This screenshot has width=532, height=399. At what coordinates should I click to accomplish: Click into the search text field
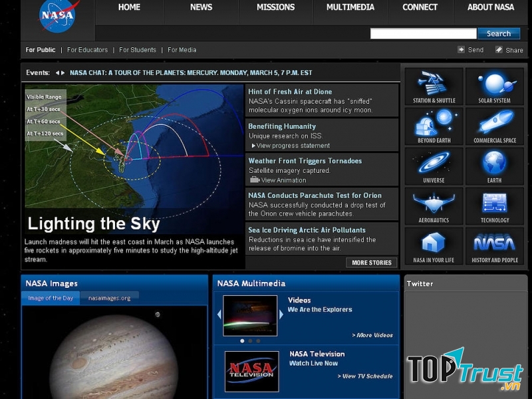pyautogui.click(x=423, y=33)
